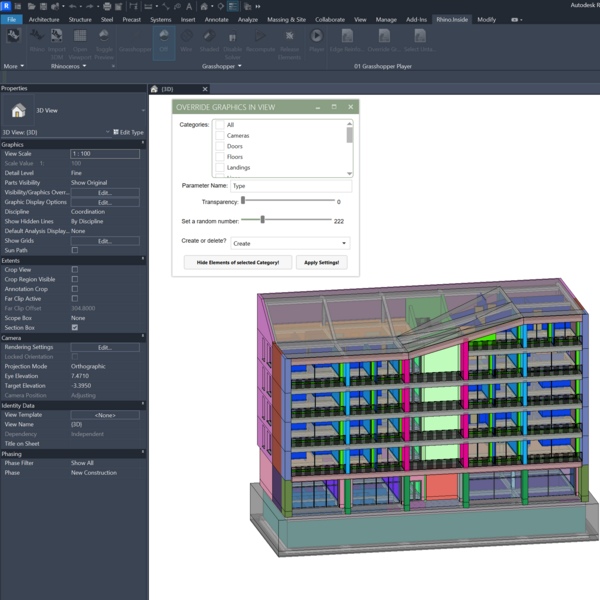This screenshot has width=600, height=600.
Task: Toggle the Sun Path checkbox
Action: pos(75,250)
